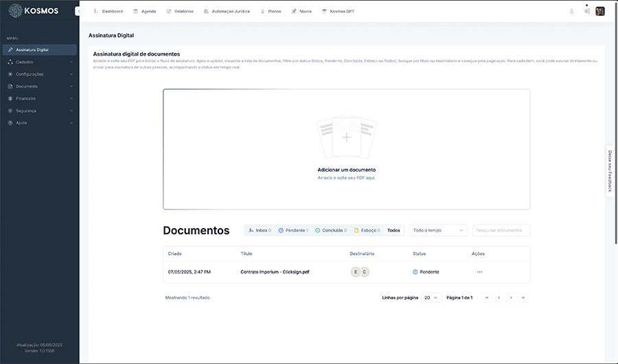Jump to the last page arrow
Image resolution: width=618 pixels, height=364 pixels.
pyautogui.click(x=523, y=297)
